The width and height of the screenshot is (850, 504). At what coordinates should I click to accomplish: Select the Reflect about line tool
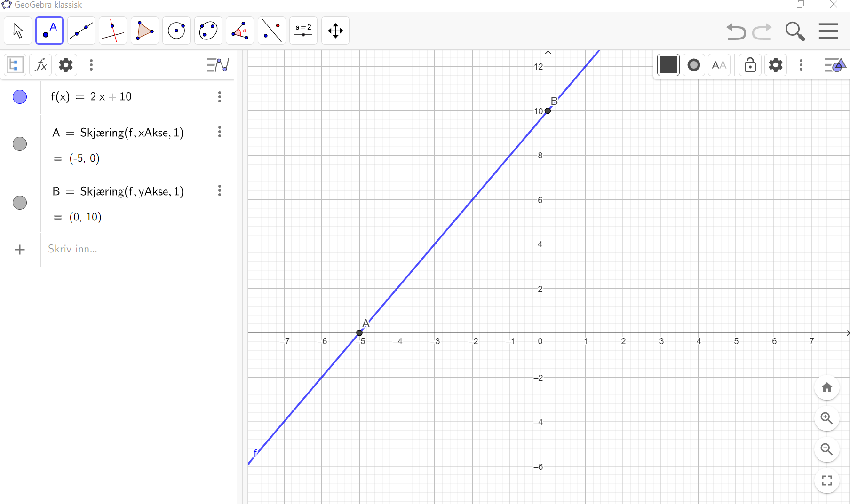tap(272, 31)
